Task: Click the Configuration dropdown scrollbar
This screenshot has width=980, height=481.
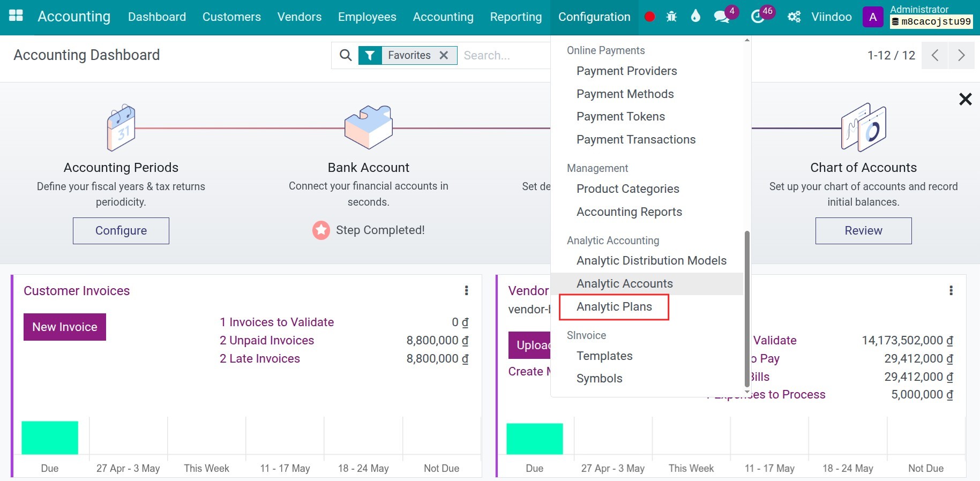Action: pos(747,308)
